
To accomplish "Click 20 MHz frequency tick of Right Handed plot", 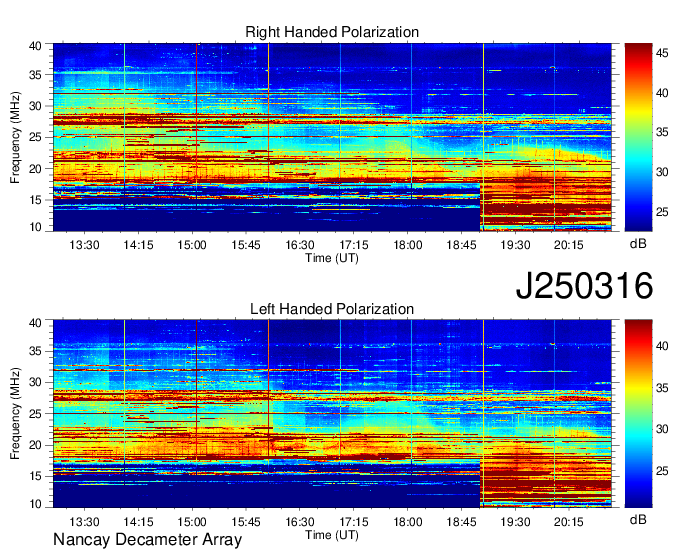I will coord(35,169).
